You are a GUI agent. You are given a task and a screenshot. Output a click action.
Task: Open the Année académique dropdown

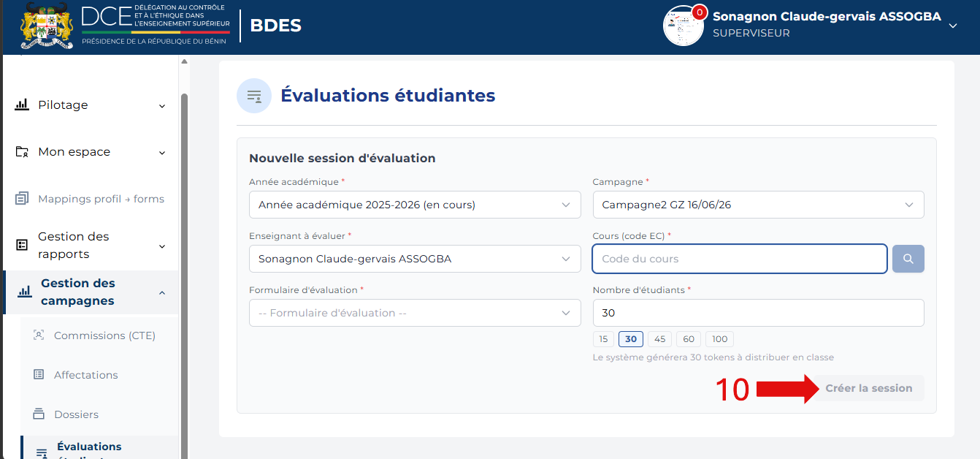pos(415,205)
